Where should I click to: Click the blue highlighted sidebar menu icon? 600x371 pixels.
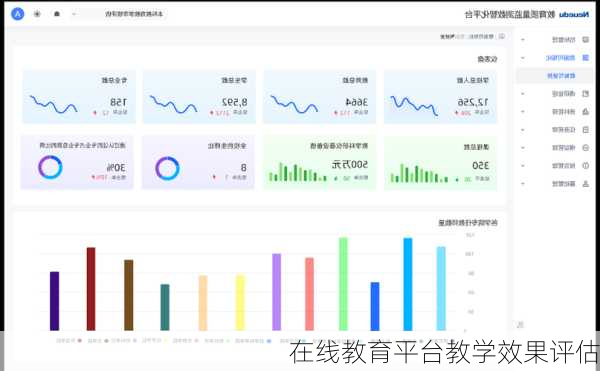point(585,58)
